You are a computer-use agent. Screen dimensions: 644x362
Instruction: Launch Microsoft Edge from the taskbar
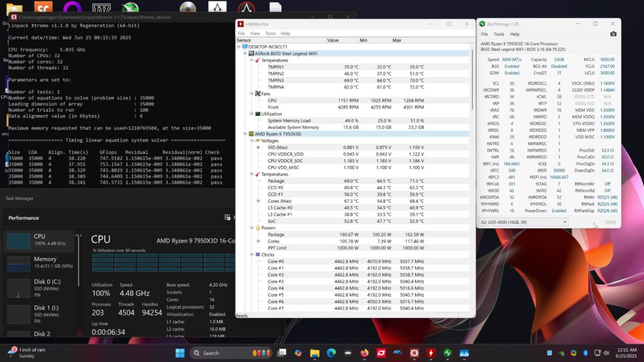pyautogui.click(x=331, y=353)
